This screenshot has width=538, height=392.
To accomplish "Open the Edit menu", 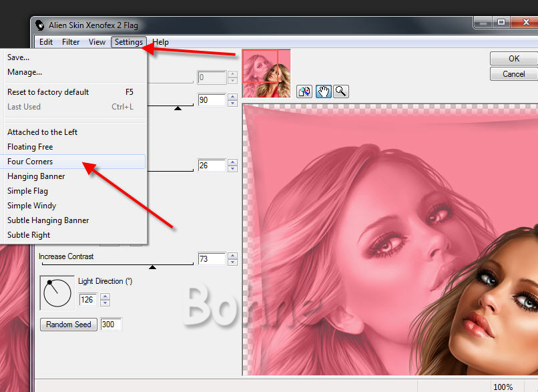I will [x=46, y=42].
